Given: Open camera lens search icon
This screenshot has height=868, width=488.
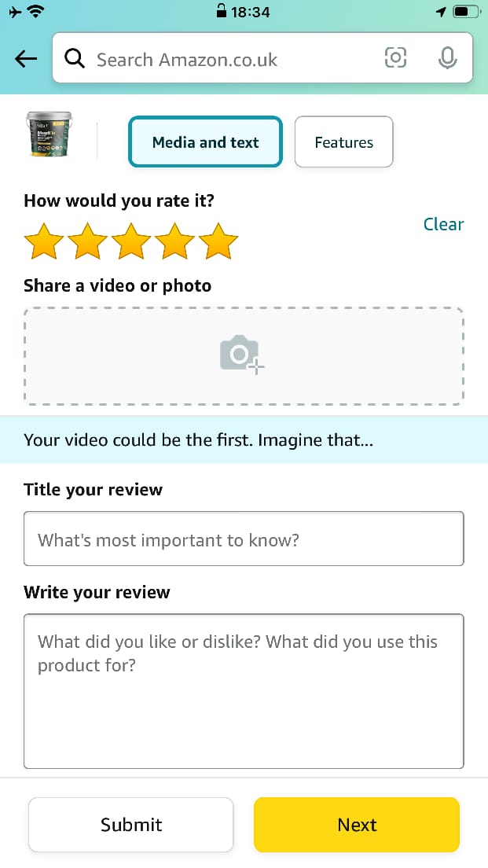Looking at the screenshot, I should 395,57.
